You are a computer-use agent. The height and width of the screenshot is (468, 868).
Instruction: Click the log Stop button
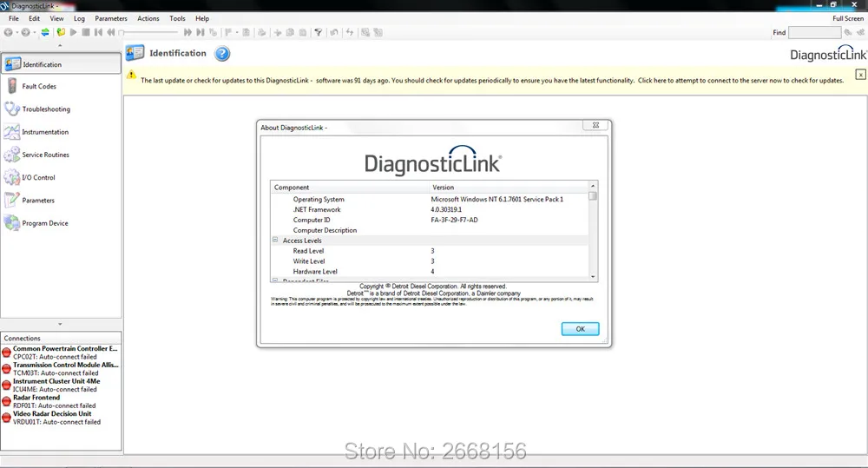click(x=86, y=32)
